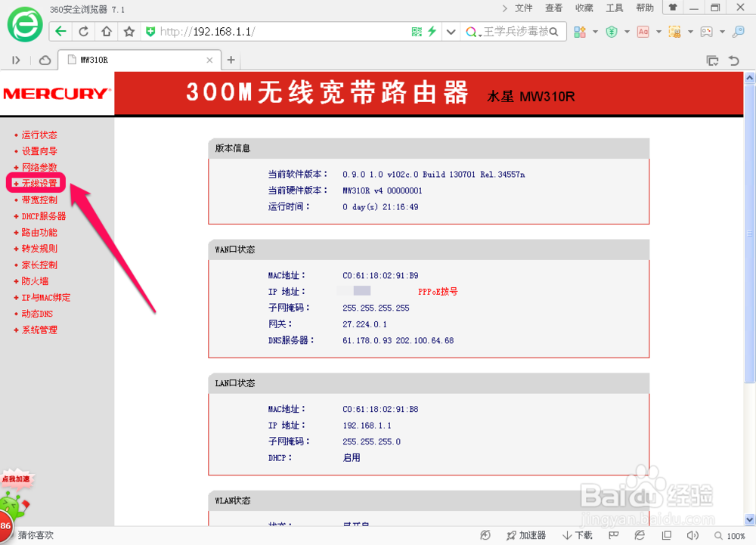Expand 防火墙 menu item
756x545 pixels.
(x=35, y=281)
